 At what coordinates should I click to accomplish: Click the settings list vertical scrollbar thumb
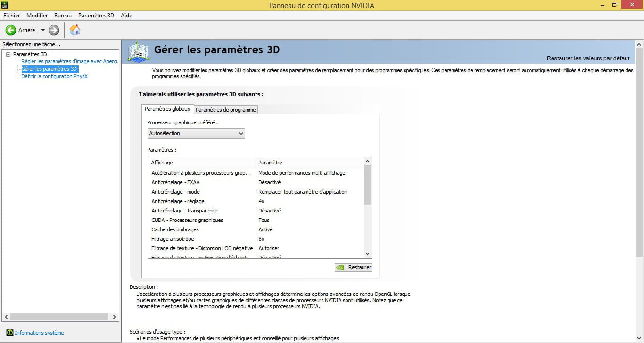[x=368, y=185]
